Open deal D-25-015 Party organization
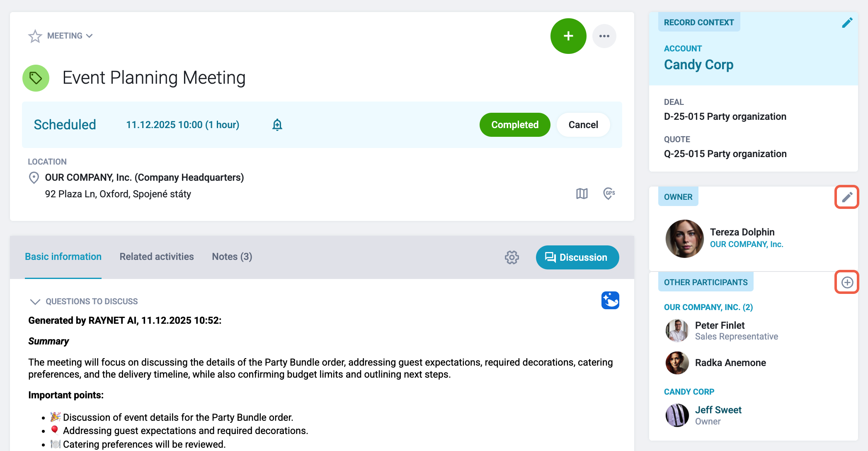 (725, 116)
